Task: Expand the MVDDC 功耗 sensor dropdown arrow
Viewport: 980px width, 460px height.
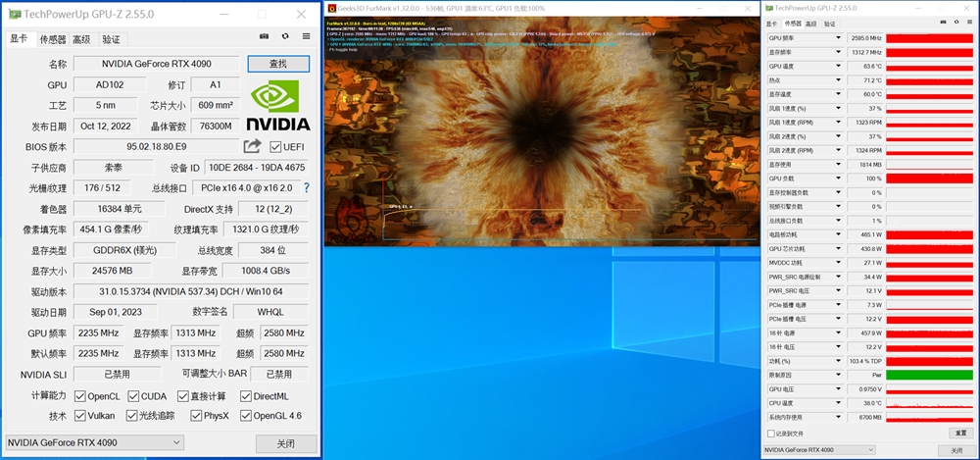Action: pos(838,262)
